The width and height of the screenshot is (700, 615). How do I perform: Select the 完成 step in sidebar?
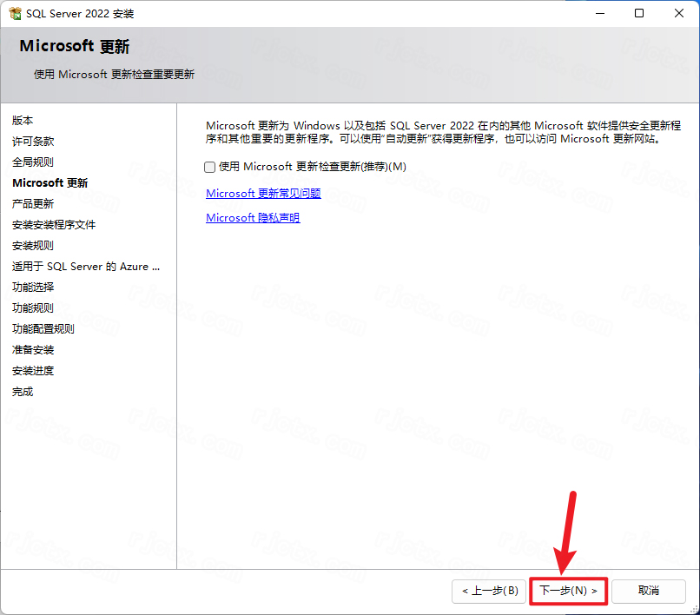click(23, 392)
